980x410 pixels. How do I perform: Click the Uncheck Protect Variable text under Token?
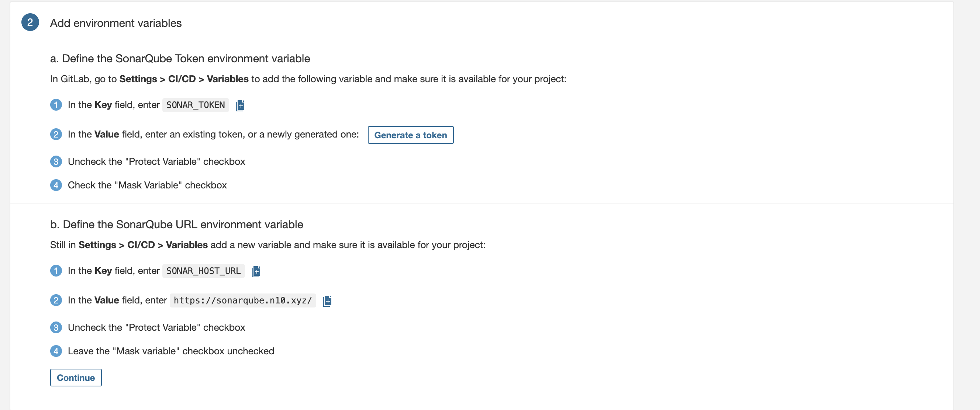point(156,162)
